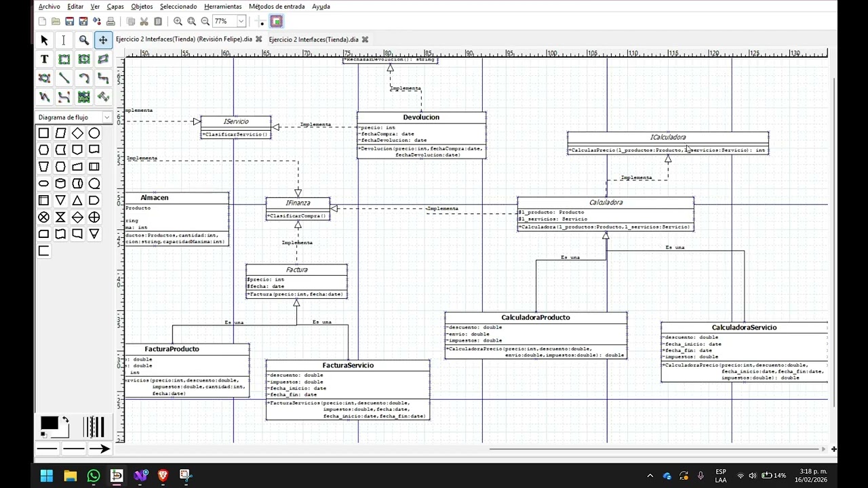Open the start arrow style selector
This screenshot has height=488, width=868.
47,449
